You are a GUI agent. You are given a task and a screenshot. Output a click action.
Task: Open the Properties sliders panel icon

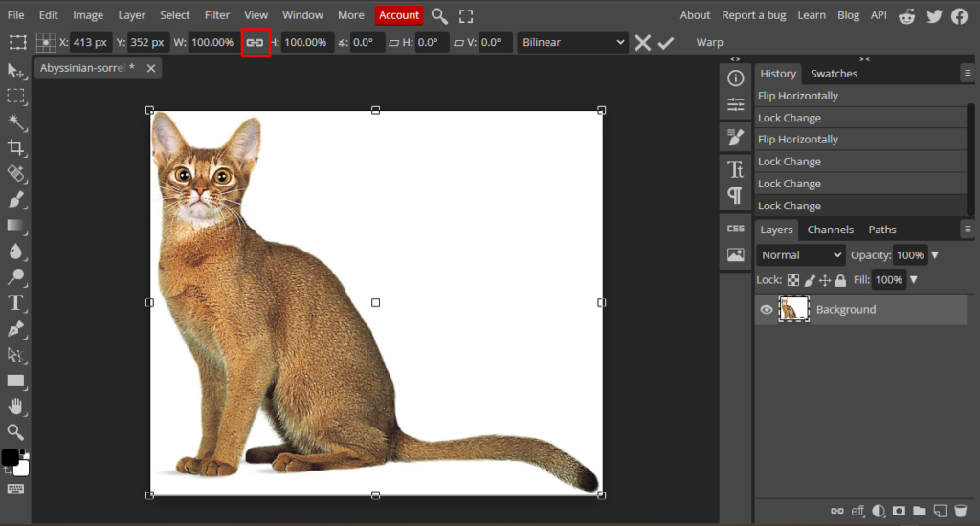point(736,104)
